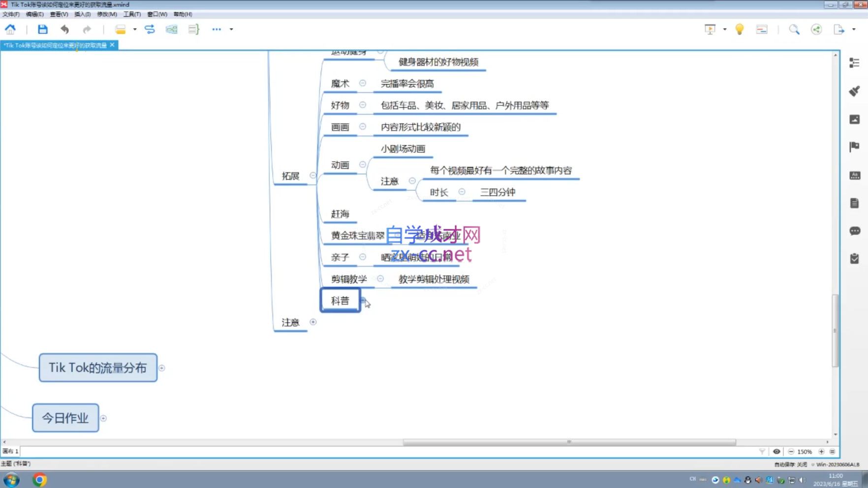
Task: Expand the Tik Tok的流量分布 topic
Action: coord(162,368)
